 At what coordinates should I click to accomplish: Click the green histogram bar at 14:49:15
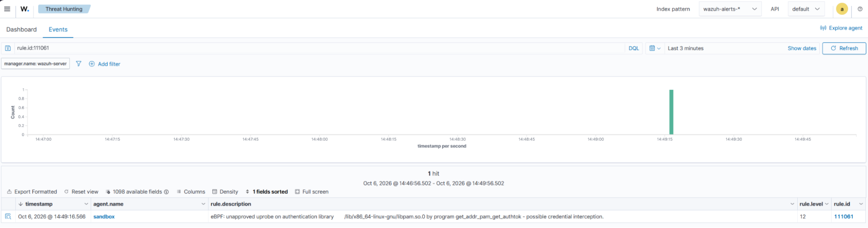671,112
